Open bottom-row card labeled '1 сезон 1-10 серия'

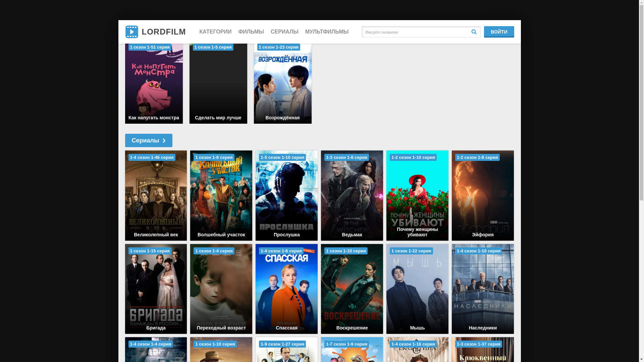(221, 350)
